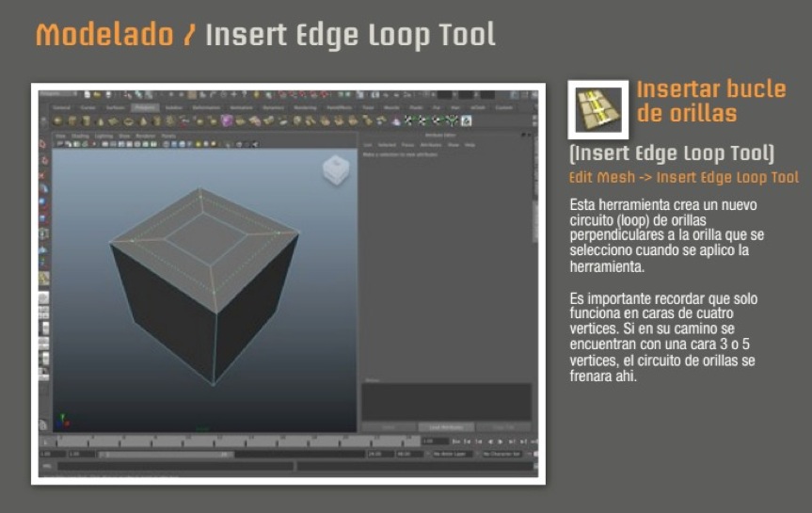The image size is (812, 513).
Task: Click the Insert Edge Loop tool thumbnail icon
Action: [597, 110]
